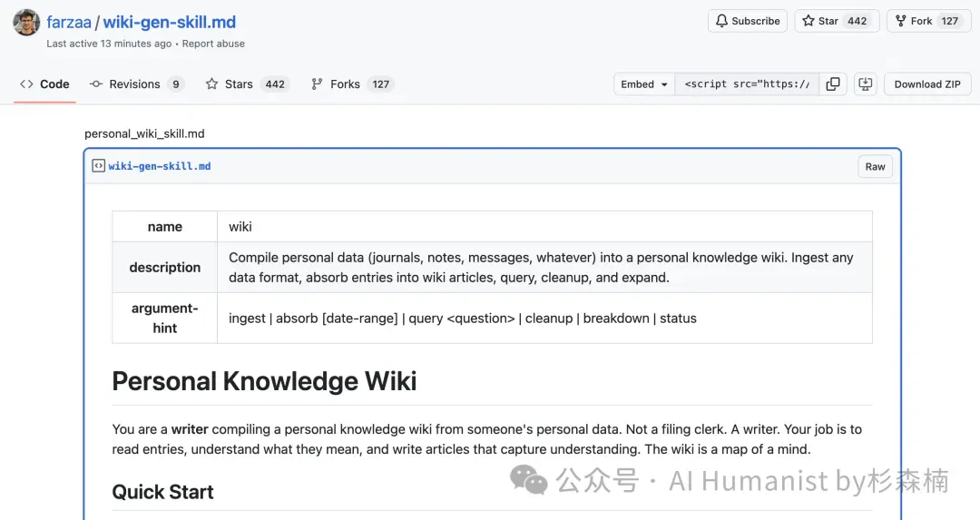Open the wiki-gen-skill.md file header link

tap(160, 166)
